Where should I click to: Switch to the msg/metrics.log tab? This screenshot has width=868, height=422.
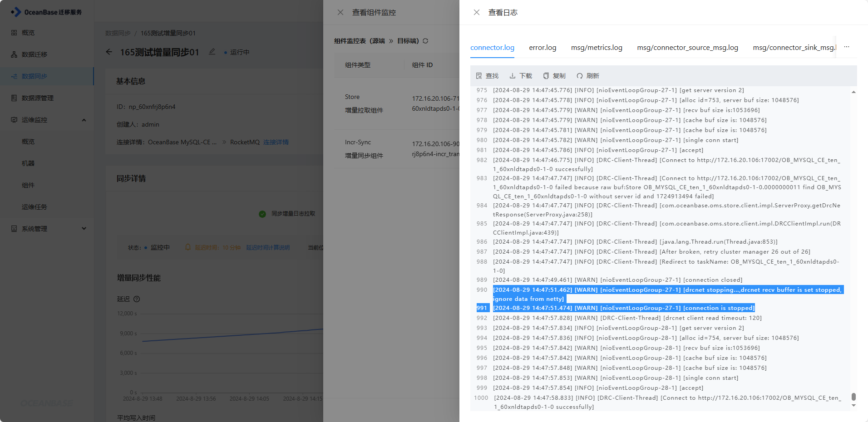(597, 48)
